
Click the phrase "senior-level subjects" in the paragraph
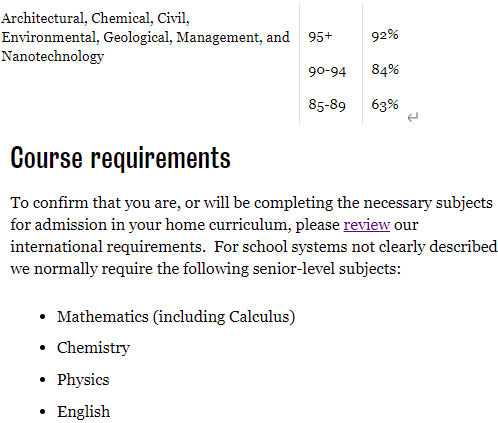(x=324, y=269)
